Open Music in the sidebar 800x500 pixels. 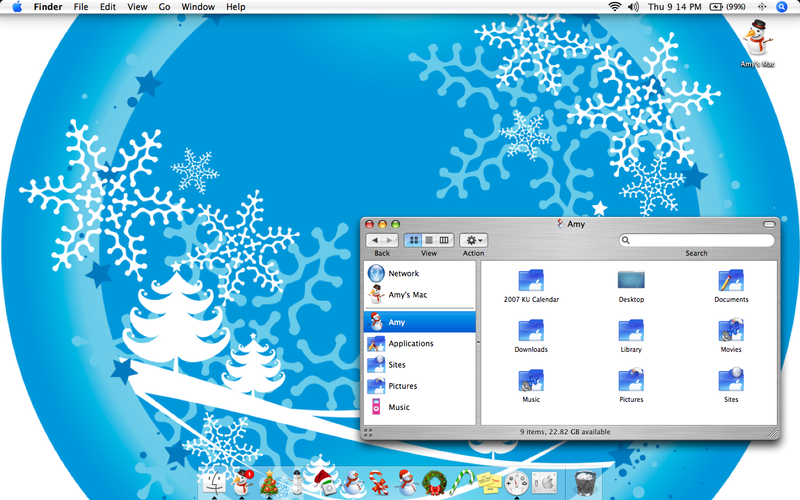(x=419, y=407)
